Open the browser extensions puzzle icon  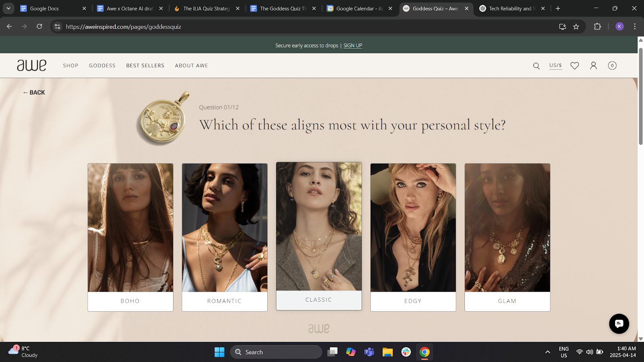pos(597,27)
